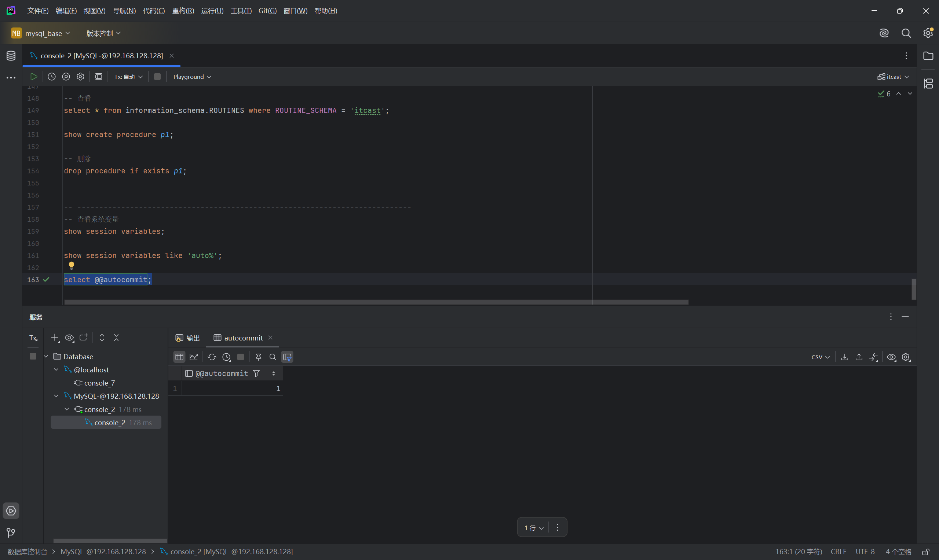Open the Database tool window
The image size is (939, 560).
[11, 56]
